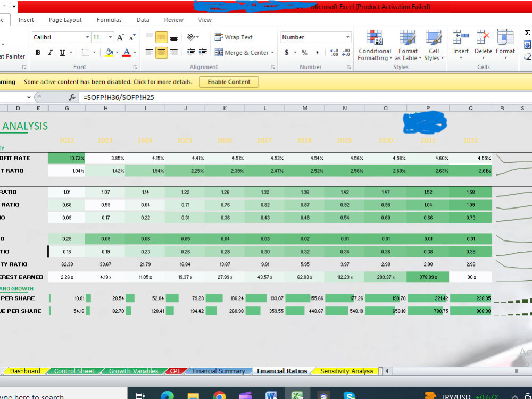The width and height of the screenshot is (532, 399).
Task: Click Delete cells icon
Action: coord(483,37)
